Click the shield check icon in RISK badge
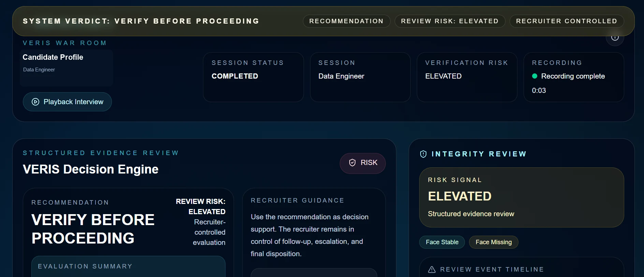The height and width of the screenshot is (277, 644). (x=352, y=163)
